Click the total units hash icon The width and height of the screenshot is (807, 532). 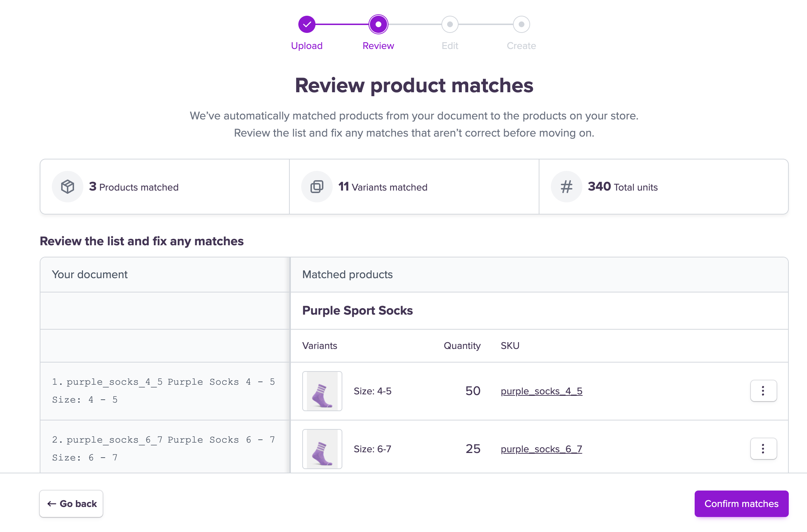click(x=566, y=187)
